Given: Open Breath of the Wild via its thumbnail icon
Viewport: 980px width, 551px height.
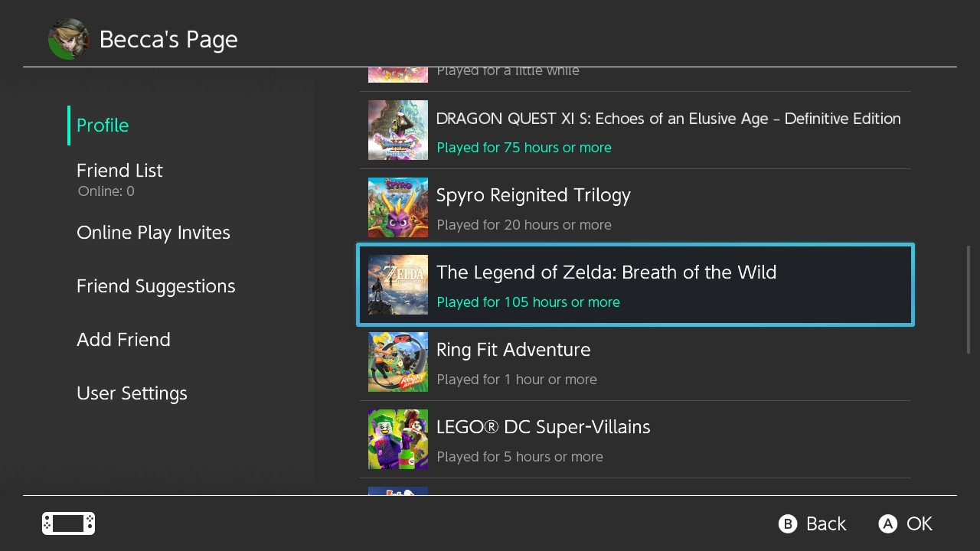Looking at the screenshot, I should [397, 285].
